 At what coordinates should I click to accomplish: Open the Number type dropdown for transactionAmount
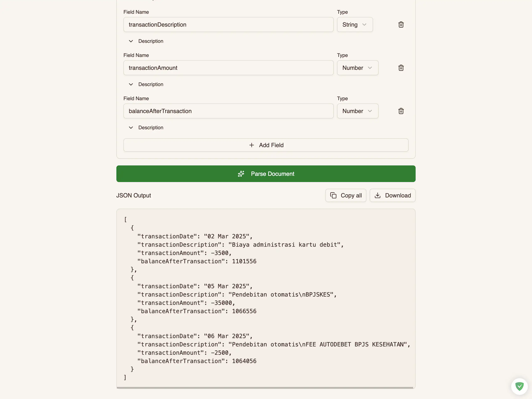358,68
